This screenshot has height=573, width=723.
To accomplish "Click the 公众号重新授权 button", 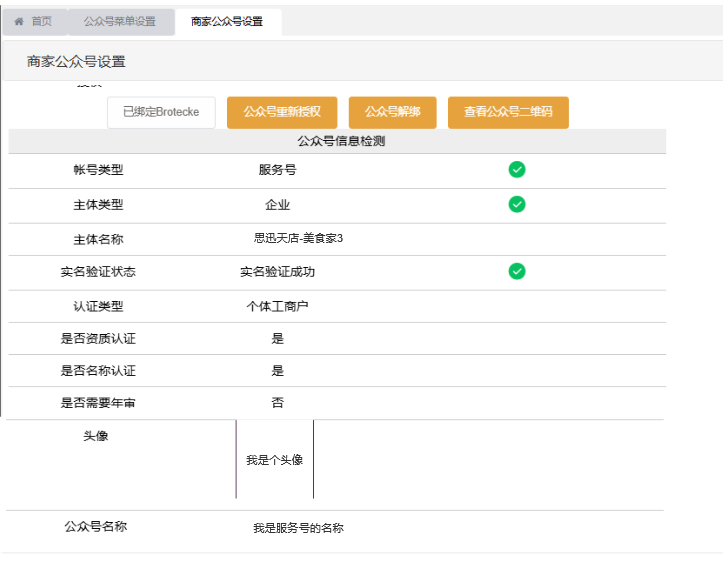I will pos(282,112).
